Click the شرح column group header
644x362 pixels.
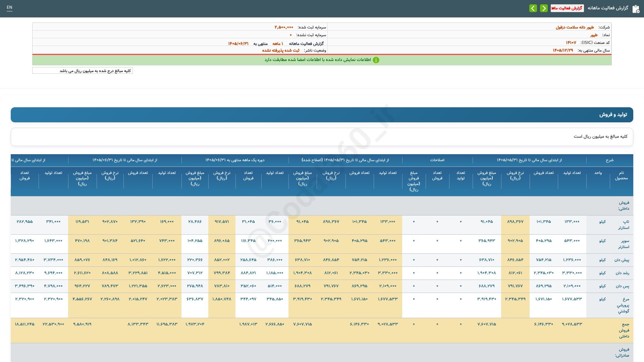click(609, 160)
